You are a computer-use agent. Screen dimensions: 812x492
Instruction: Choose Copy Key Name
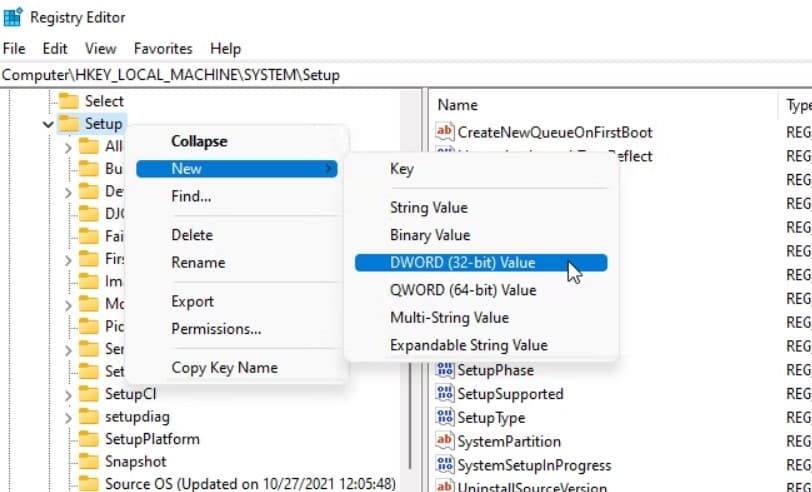tap(224, 368)
